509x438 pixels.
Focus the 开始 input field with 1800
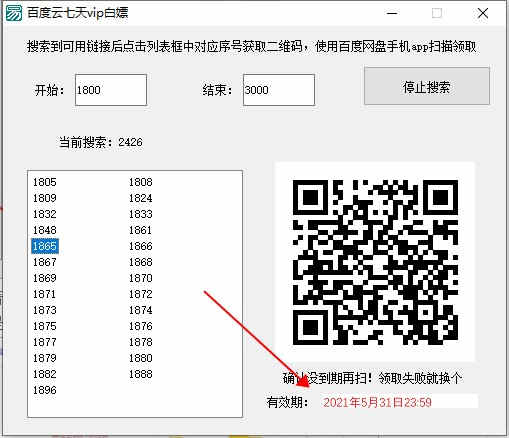point(111,90)
